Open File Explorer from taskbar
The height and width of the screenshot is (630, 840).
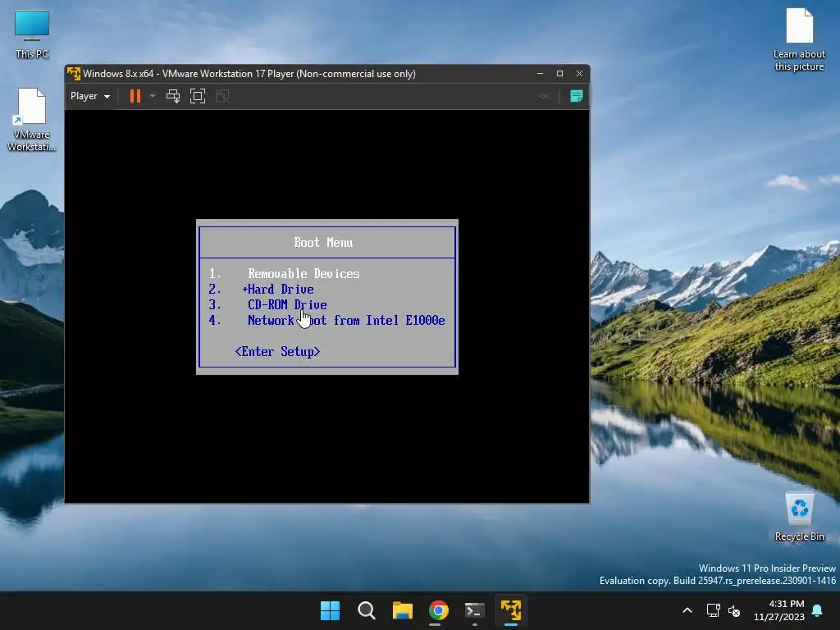[402, 610]
